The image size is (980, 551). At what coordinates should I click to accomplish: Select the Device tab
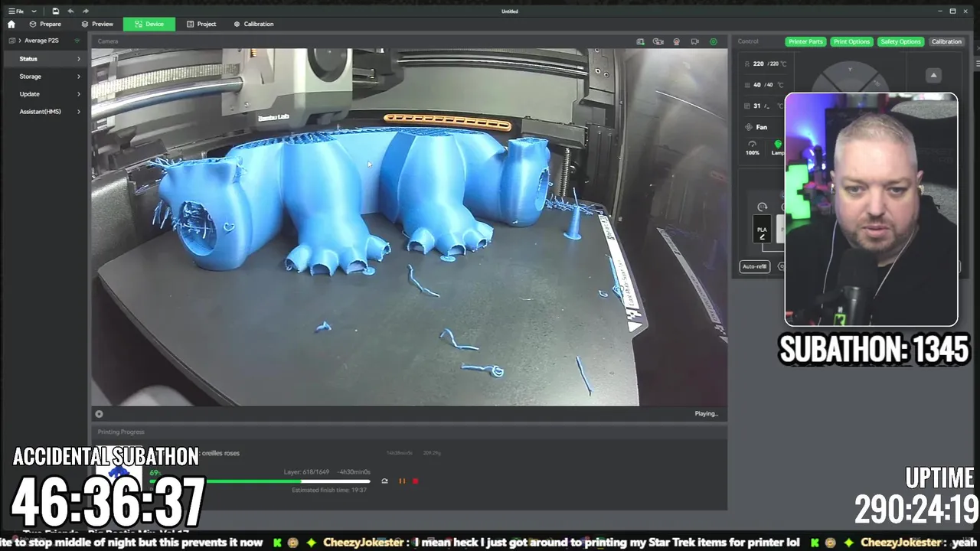(149, 24)
